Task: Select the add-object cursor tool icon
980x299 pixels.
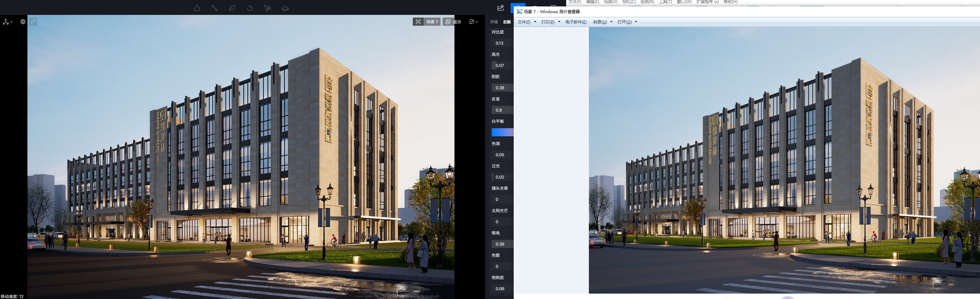Action: point(268,8)
